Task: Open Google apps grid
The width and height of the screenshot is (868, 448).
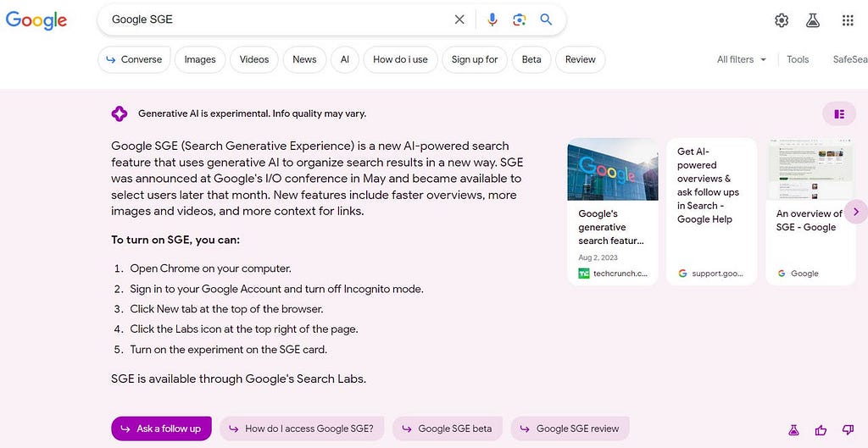Action: 848,20
